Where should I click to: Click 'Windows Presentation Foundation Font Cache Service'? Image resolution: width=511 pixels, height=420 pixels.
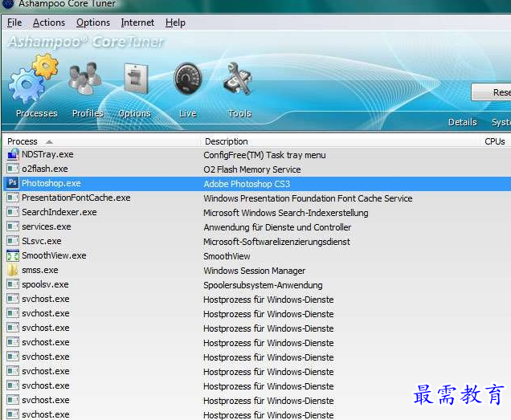tap(308, 198)
